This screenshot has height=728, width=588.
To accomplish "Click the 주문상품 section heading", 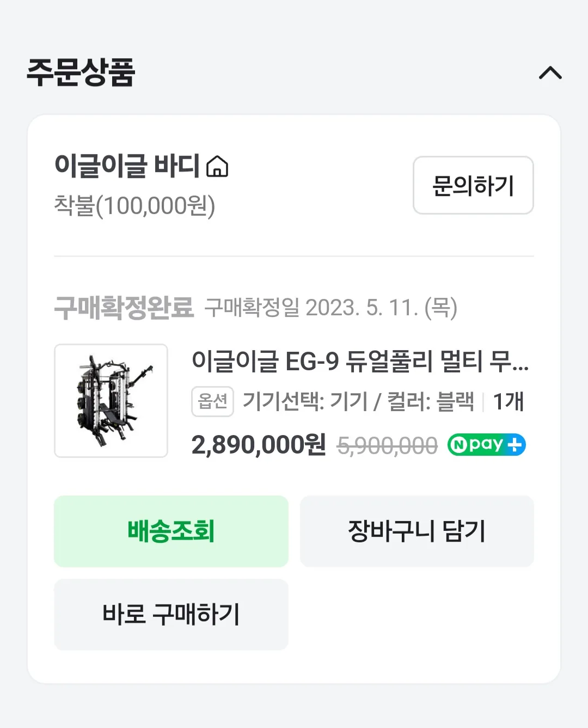I will click(x=81, y=72).
